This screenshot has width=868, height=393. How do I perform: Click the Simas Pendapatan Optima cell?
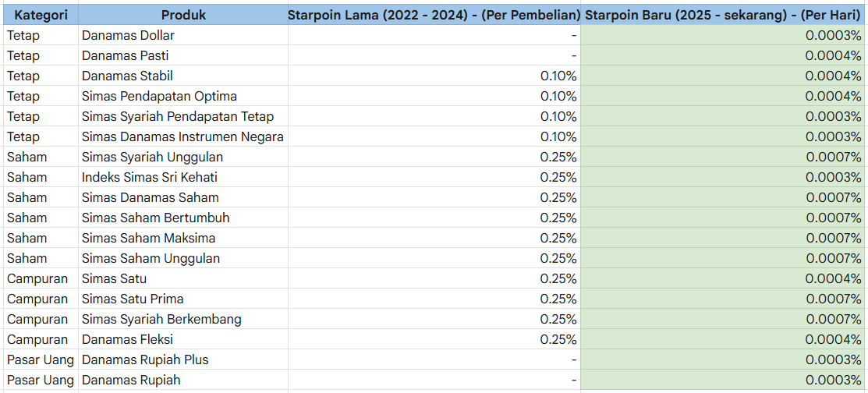tap(183, 97)
